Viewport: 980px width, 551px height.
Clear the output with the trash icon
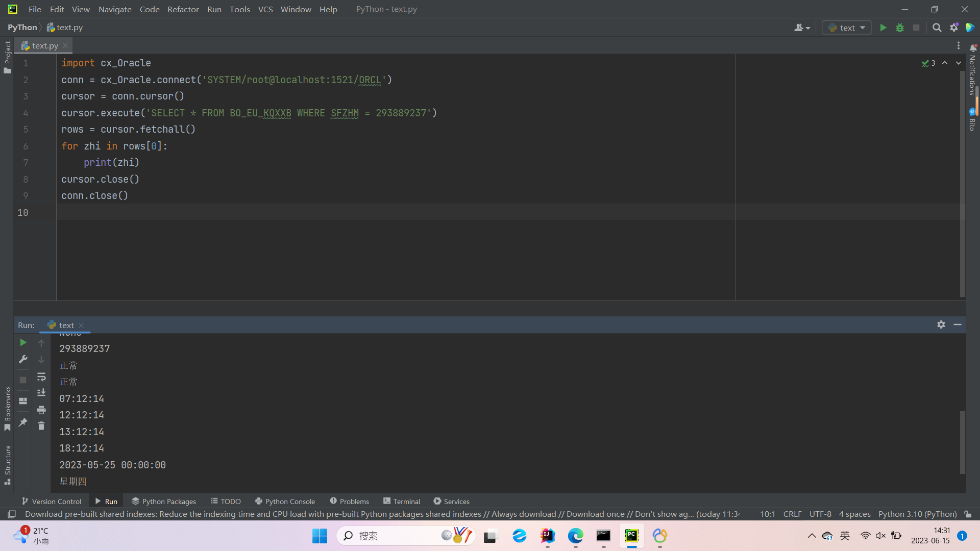click(41, 426)
